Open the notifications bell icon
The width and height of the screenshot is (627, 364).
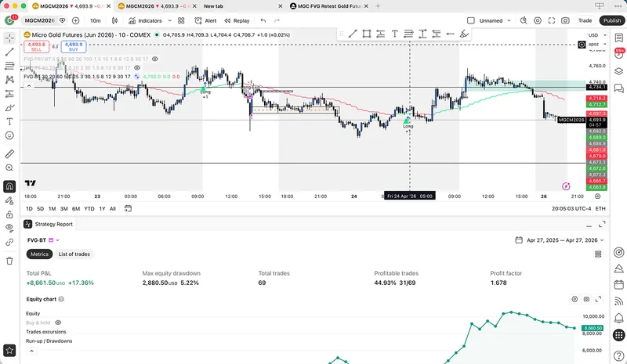pyautogui.click(x=618, y=318)
